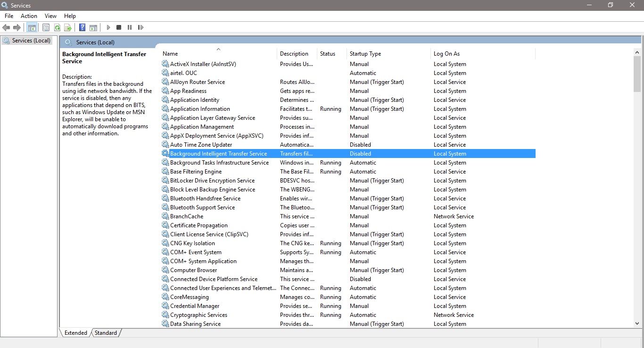644x348 pixels.
Task: Open the Help menu
Action: coord(70,16)
